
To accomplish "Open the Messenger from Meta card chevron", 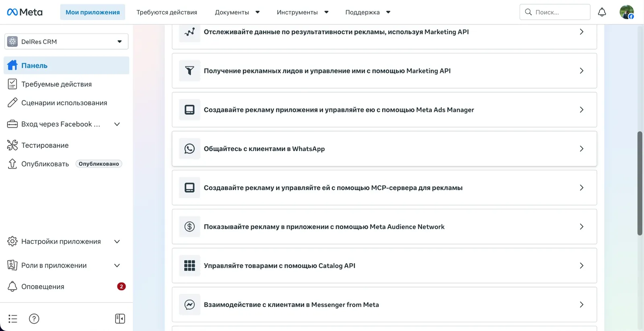I will (x=582, y=305).
